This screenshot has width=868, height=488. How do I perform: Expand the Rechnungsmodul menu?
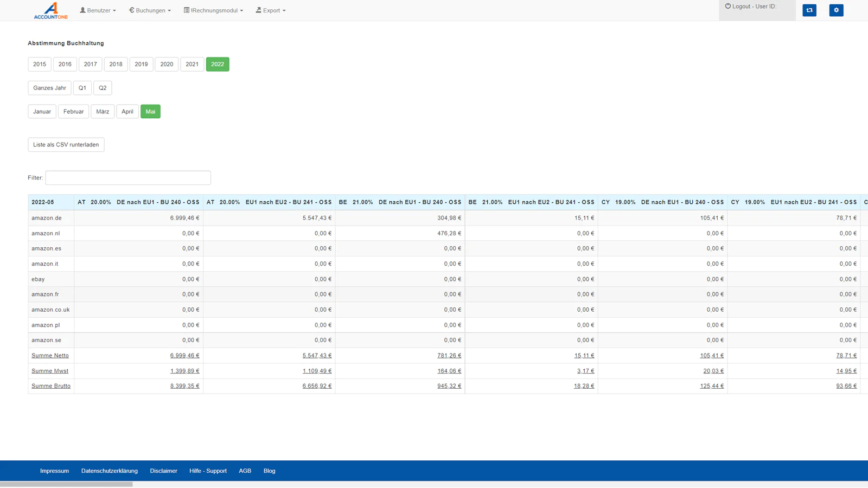213,10
